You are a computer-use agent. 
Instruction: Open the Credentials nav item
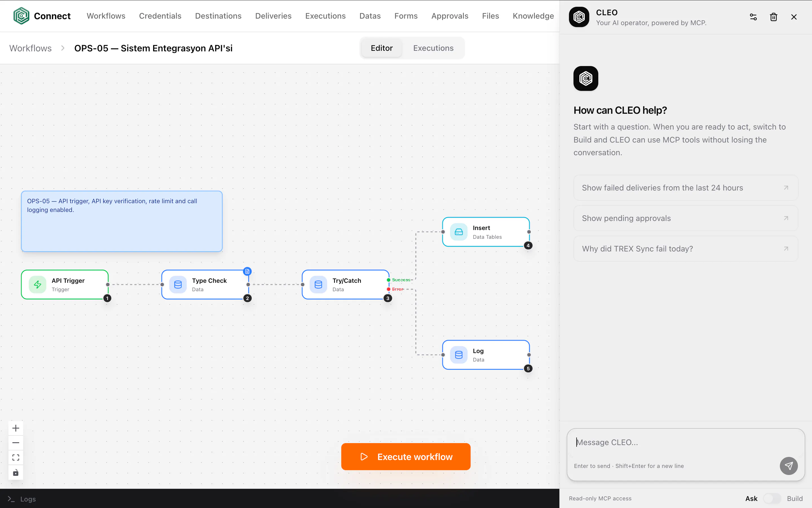click(160, 16)
